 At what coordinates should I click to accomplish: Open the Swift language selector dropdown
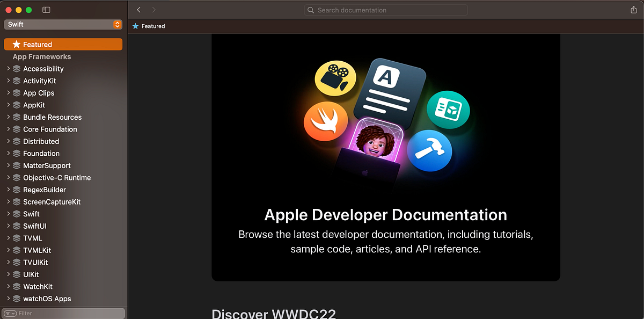tap(63, 24)
